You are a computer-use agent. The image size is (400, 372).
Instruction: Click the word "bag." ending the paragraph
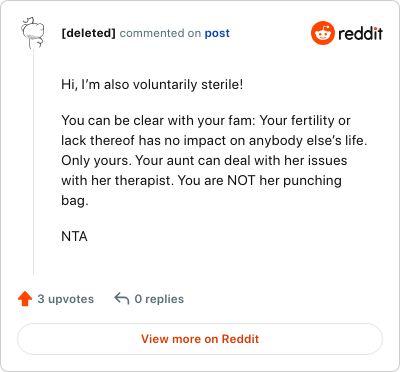75,200
